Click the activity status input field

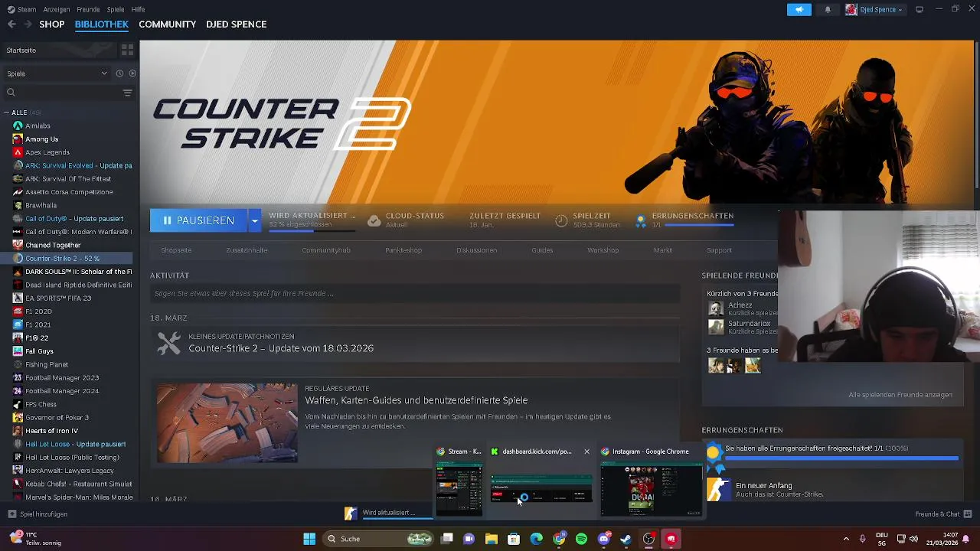(415, 293)
